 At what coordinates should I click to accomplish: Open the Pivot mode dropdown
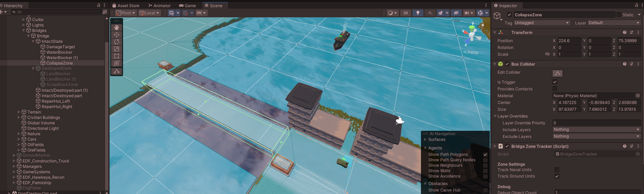(125, 13)
